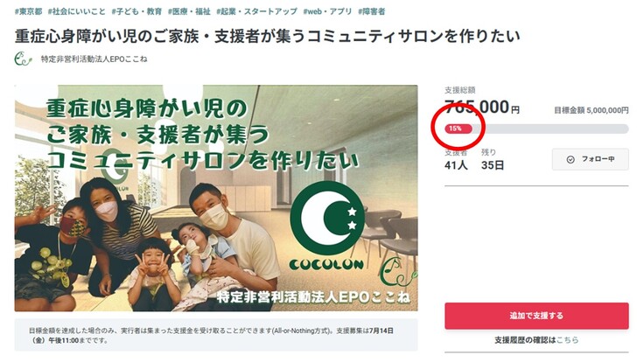
Task: Click the #web・アプリ tag
Action: (329, 11)
